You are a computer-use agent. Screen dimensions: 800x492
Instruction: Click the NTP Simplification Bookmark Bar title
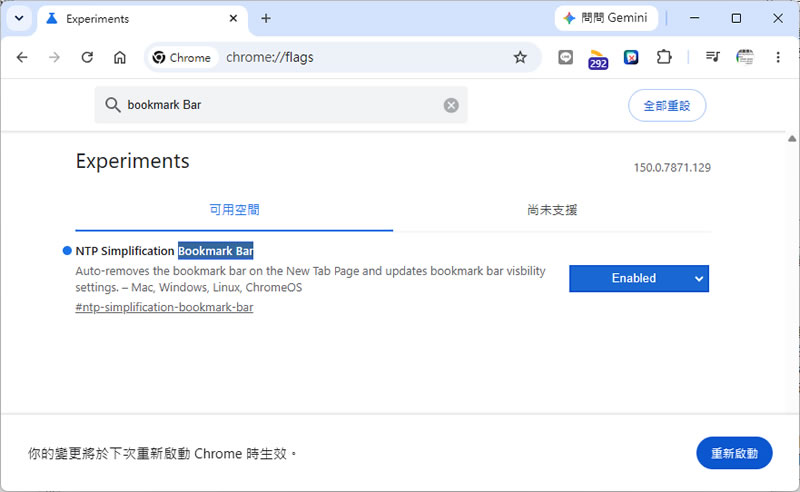(164, 251)
